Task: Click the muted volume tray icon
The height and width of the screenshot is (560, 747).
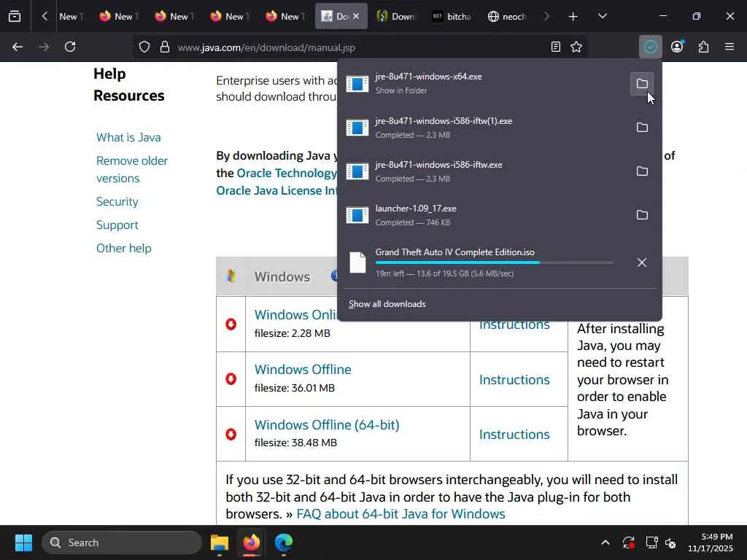Action: point(670,542)
